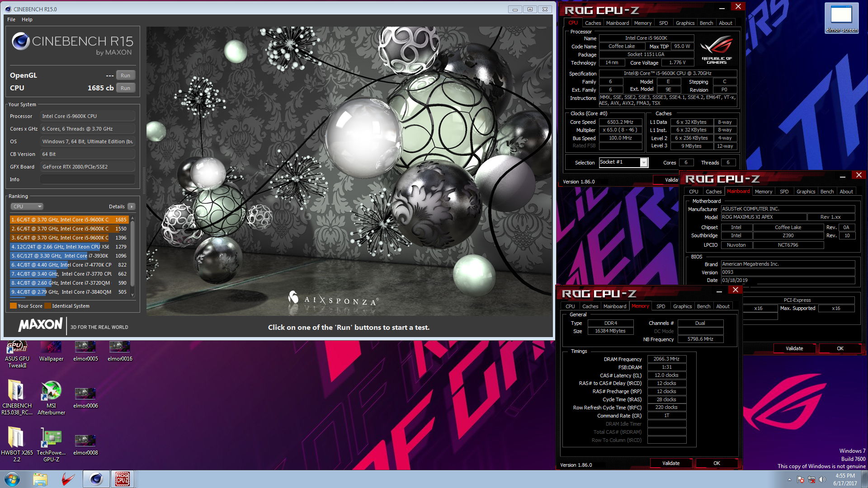This screenshot has height=488, width=868.
Task: Switch to ROG CPU-Z taskbar icon
Action: pyautogui.click(x=123, y=479)
